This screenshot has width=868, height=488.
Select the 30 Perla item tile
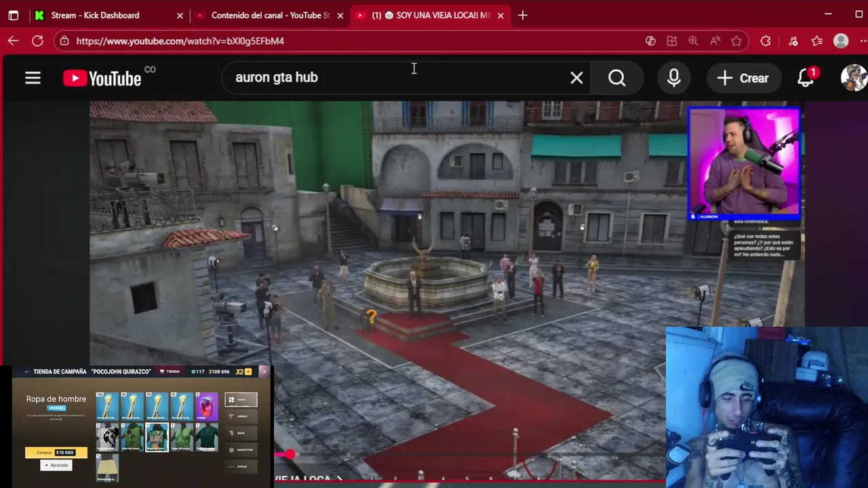coord(132,407)
